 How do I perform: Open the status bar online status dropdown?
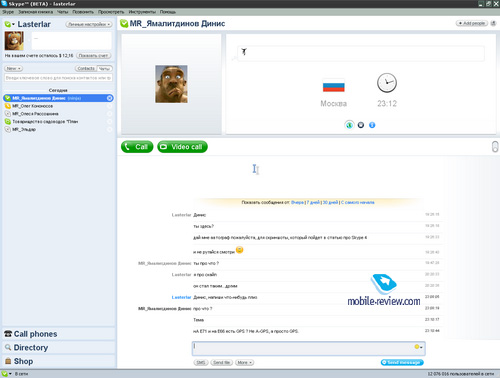7,374
